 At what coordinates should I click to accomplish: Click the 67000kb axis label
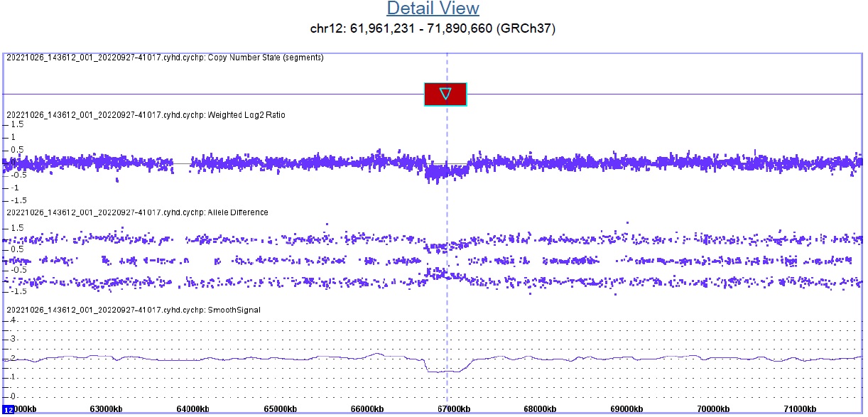pyautogui.click(x=453, y=409)
